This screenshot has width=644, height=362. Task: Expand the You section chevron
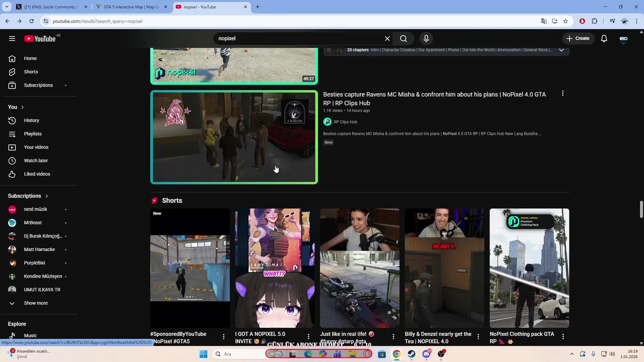pos(22,107)
